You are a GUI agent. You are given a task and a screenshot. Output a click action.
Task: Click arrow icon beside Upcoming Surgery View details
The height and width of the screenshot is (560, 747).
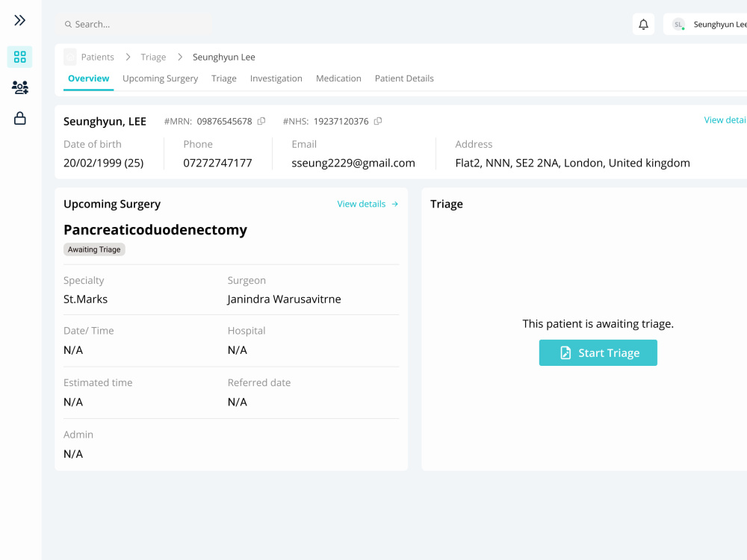click(x=395, y=204)
